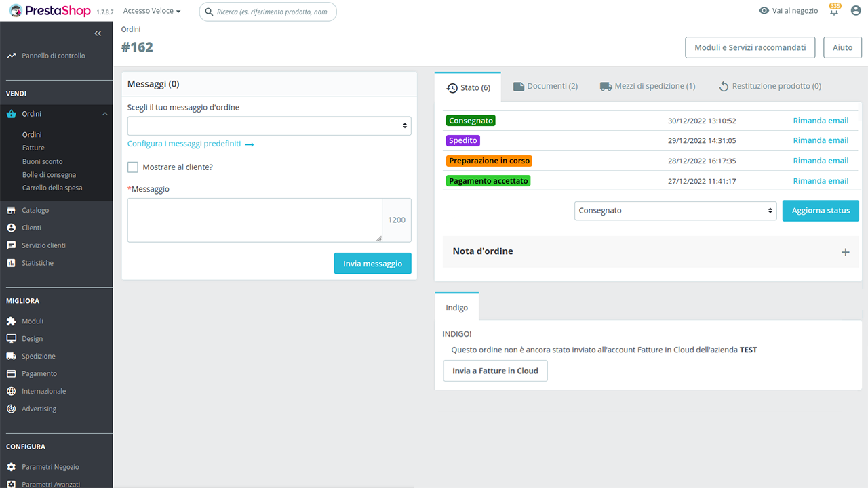Open notifications bell icon
The width and height of the screenshot is (868, 488).
point(835,10)
